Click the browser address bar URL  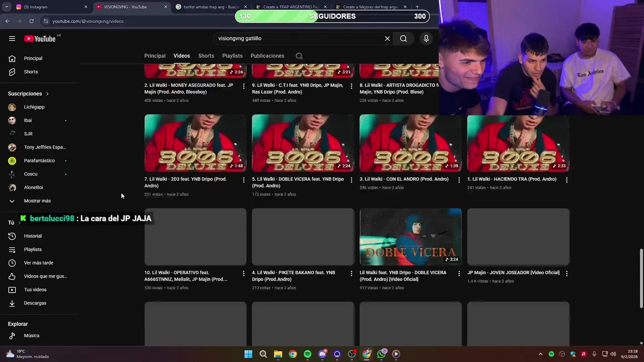[88, 21]
